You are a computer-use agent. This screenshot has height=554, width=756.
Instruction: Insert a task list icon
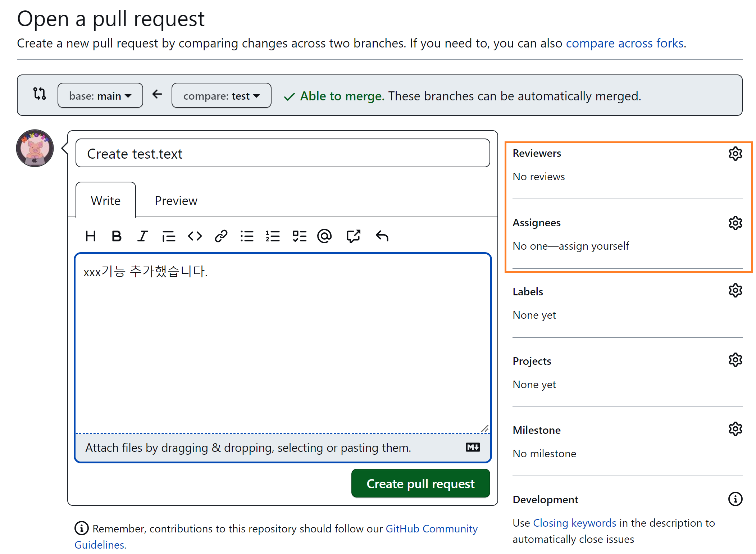tap(299, 236)
